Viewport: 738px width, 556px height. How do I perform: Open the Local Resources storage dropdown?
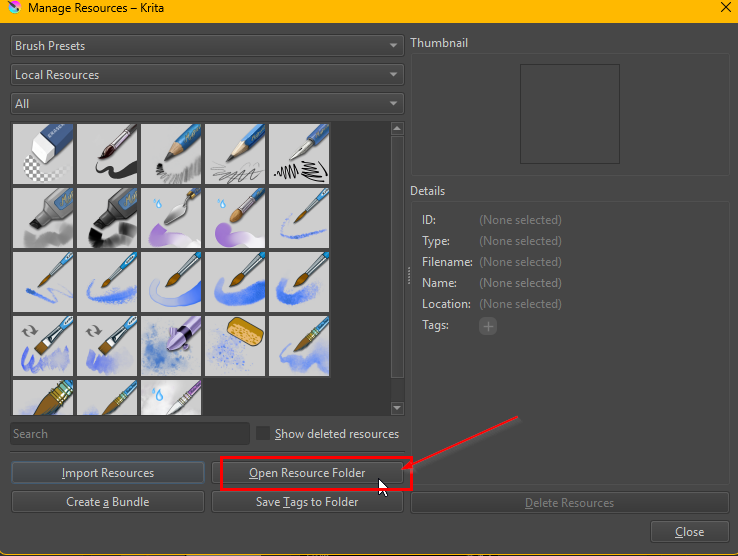pos(207,75)
